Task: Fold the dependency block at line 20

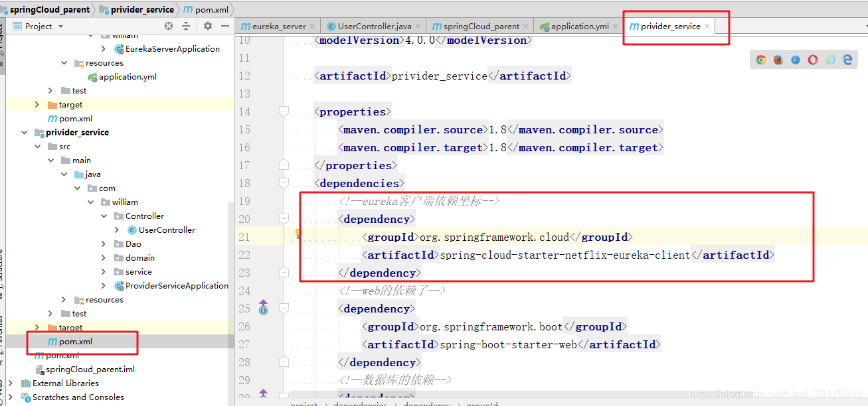Action: (284, 219)
